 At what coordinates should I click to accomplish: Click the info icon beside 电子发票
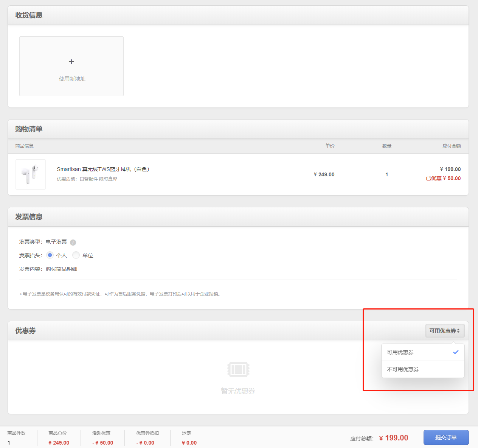tap(73, 243)
